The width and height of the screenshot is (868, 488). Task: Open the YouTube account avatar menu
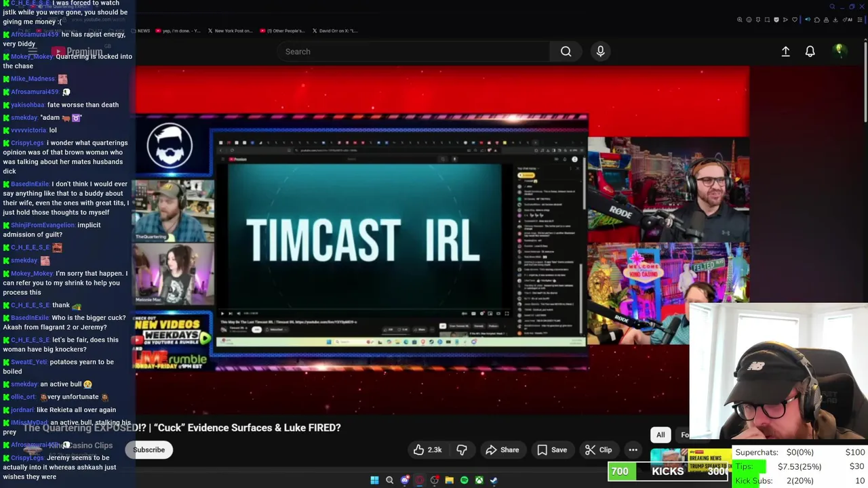pos(839,51)
